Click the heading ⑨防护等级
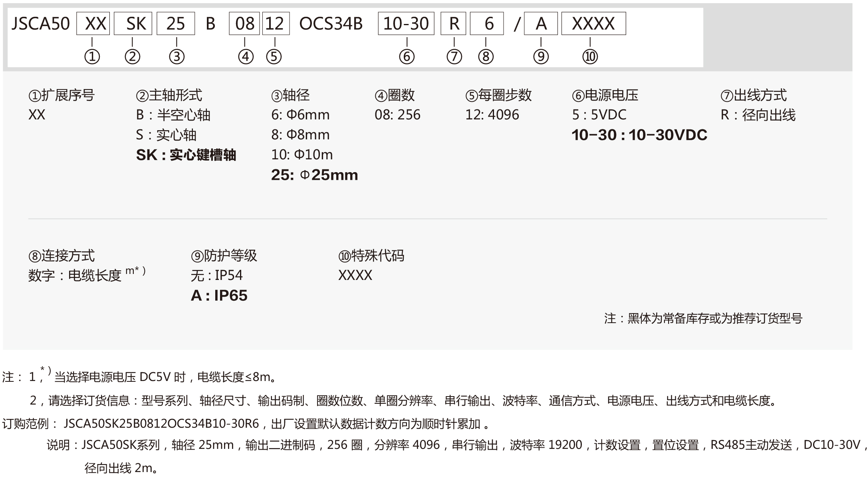 pos(224,256)
